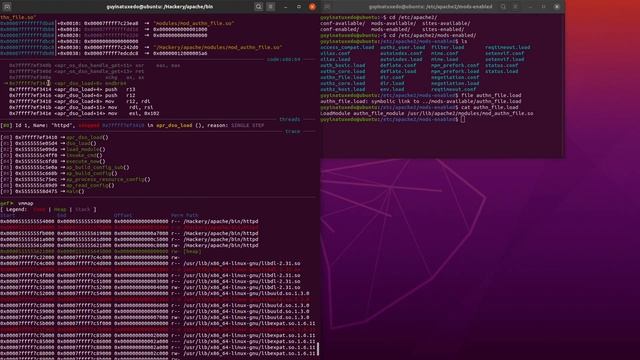This screenshot has width=640, height=360.
Task: Click the cursor at the mods-enabled shell prompt
Action: coord(462,120)
